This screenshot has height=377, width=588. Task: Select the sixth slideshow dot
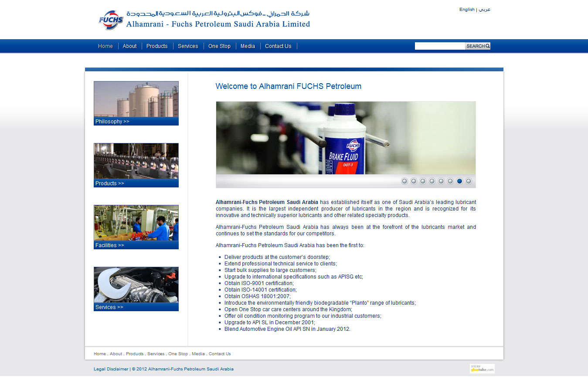[450, 181]
